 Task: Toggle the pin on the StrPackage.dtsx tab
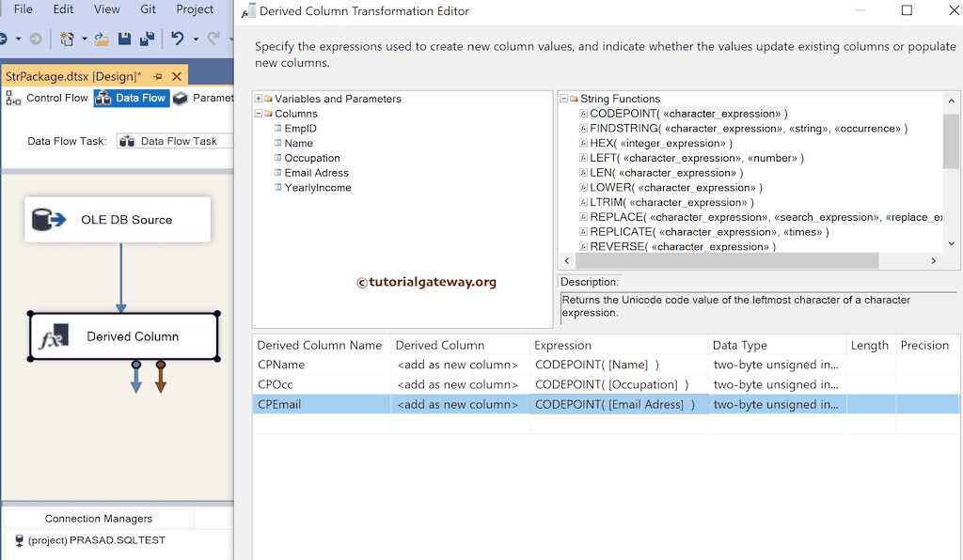point(160,75)
